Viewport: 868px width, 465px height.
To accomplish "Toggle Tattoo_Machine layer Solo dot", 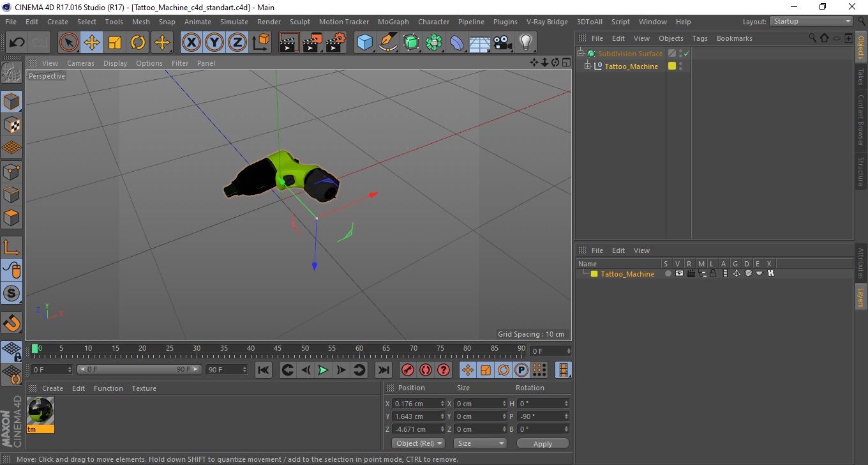I will [x=668, y=273].
